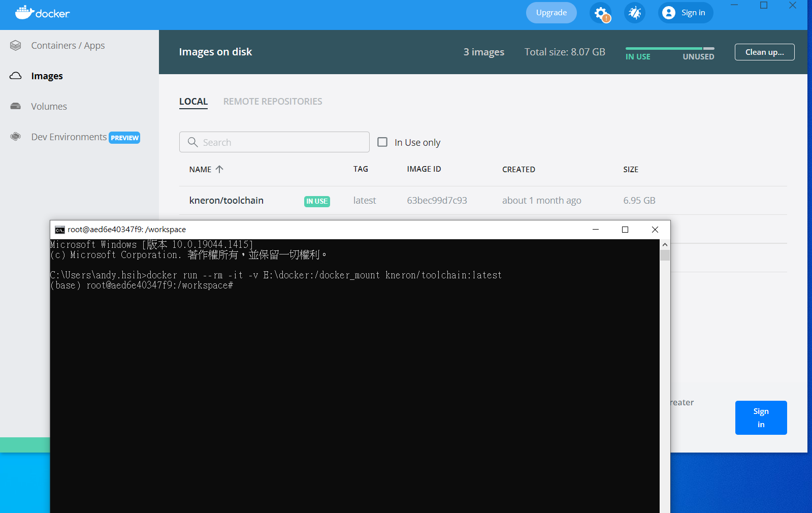
Task: Click the PREVIEW badge
Action: 125,138
